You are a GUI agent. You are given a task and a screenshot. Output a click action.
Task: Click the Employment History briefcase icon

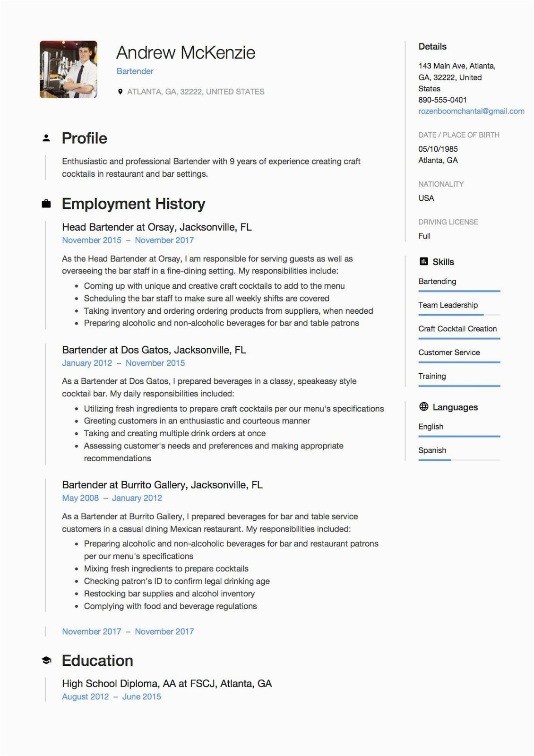click(x=46, y=204)
